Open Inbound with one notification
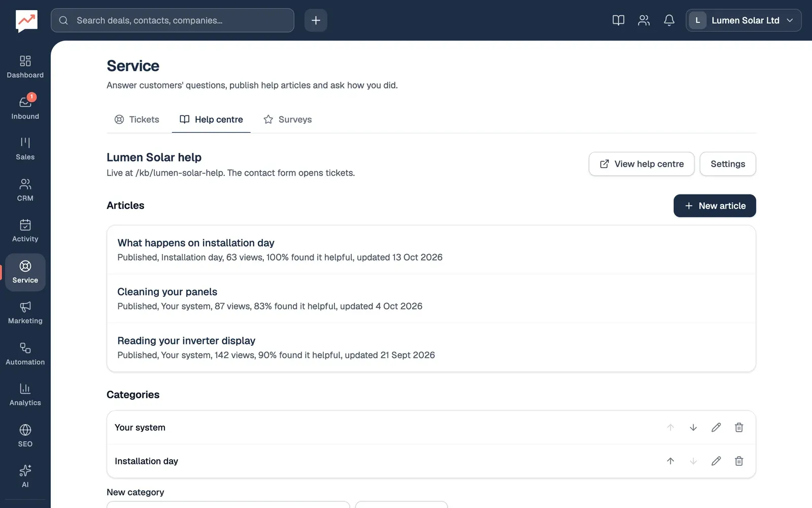Viewport: 812px width, 508px height. coord(25,108)
